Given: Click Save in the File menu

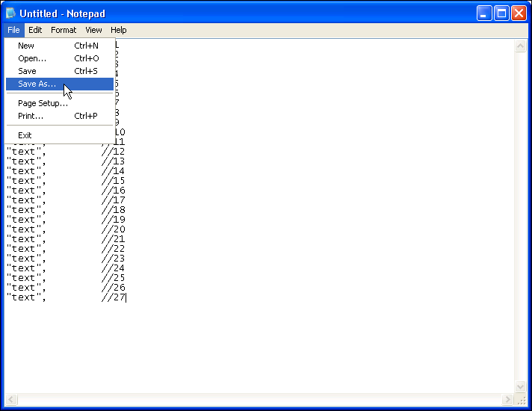Looking at the screenshot, I should [x=27, y=71].
